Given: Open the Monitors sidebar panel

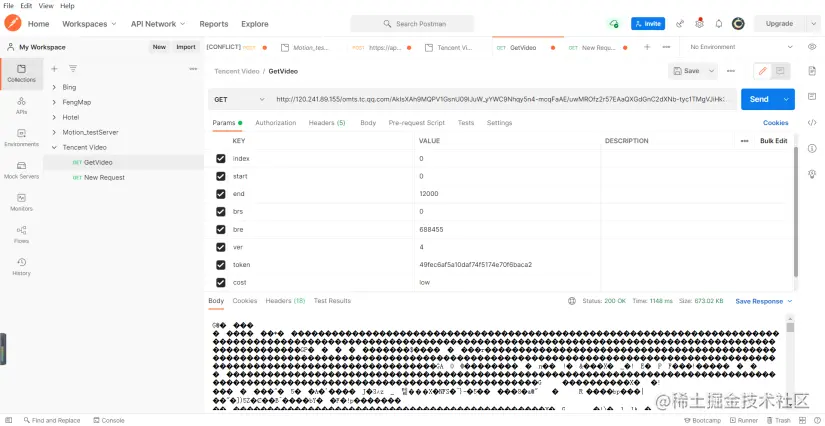Looking at the screenshot, I should (x=21, y=202).
